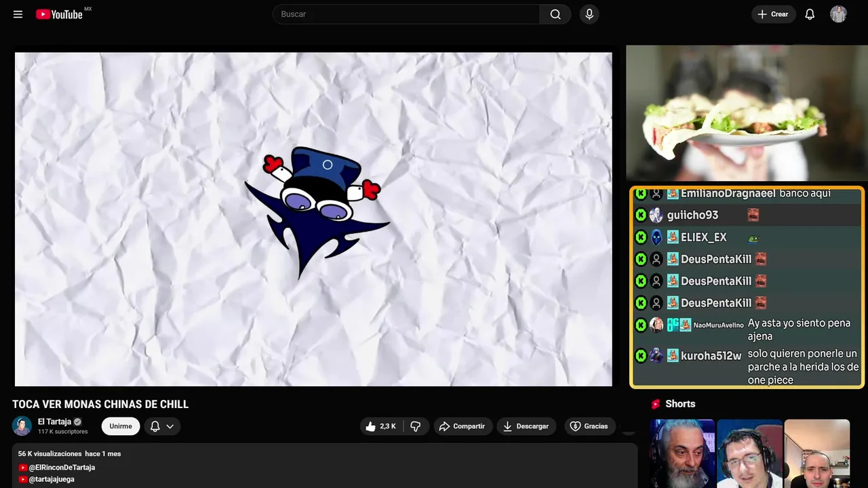Click the avatar of kuroha512w in chat
The width and height of the screenshot is (868, 488).
656,356
